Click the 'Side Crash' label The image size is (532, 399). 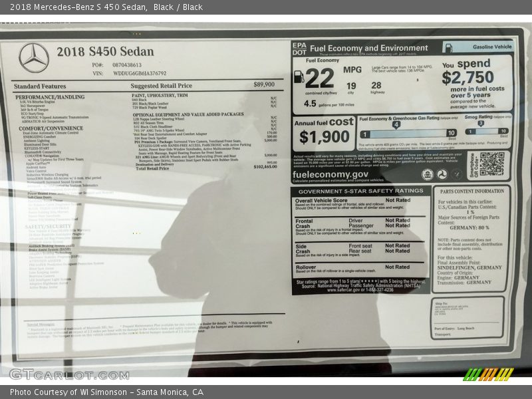click(x=303, y=249)
